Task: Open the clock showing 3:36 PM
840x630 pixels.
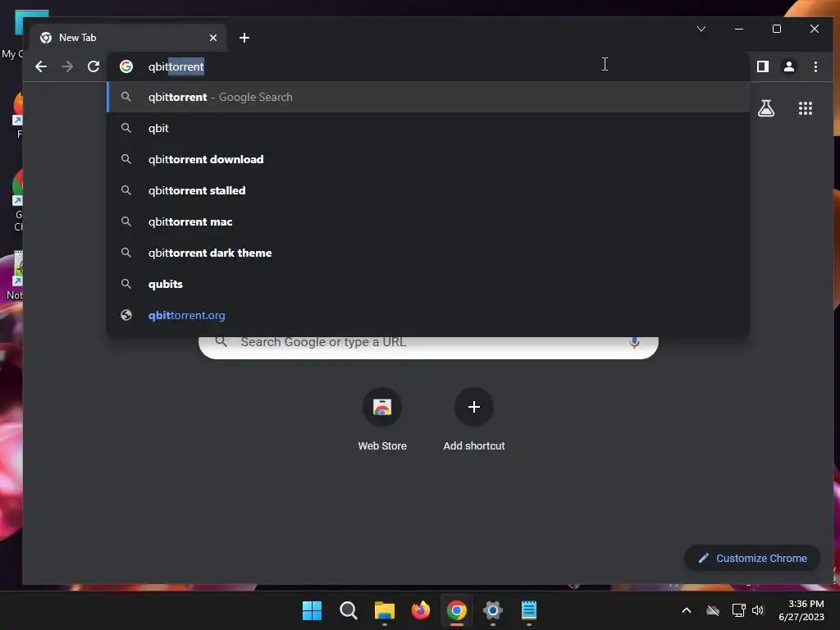Action: pyautogui.click(x=801, y=610)
